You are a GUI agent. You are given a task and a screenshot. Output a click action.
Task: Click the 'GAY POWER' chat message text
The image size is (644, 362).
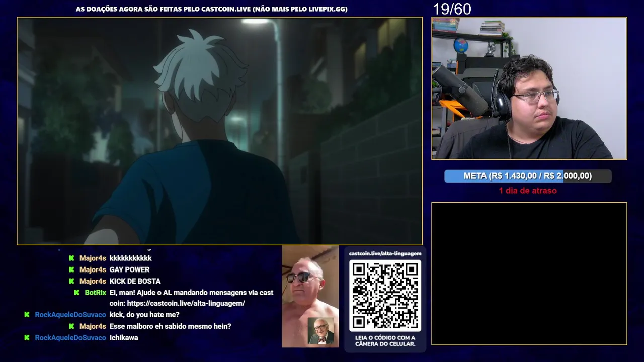[129, 269]
